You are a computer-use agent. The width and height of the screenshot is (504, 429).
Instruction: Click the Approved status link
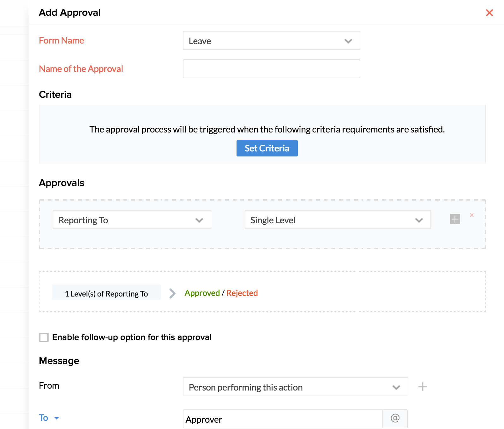[x=202, y=293]
